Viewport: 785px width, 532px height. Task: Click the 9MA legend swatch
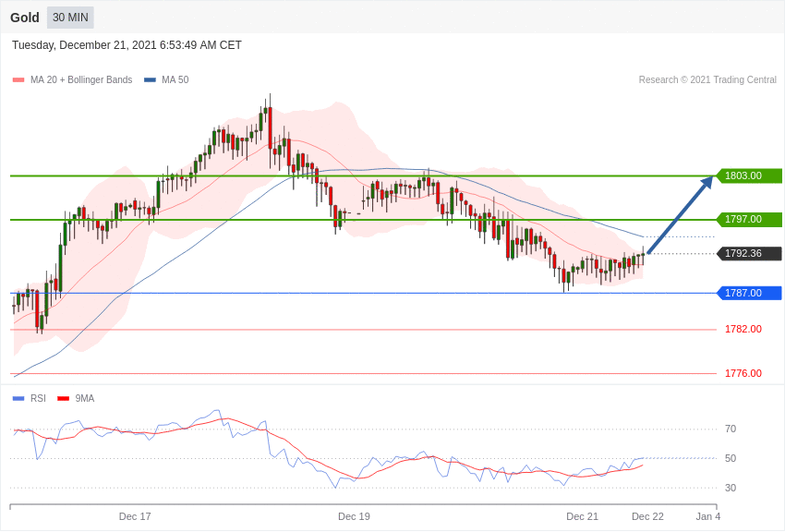click(x=64, y=398)
